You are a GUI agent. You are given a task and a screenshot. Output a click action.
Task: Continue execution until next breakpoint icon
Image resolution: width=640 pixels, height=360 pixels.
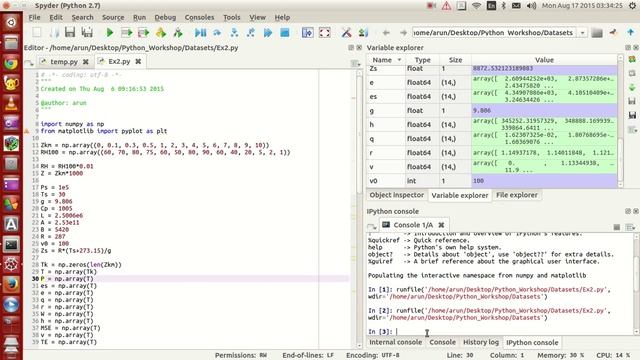[268, 32]
